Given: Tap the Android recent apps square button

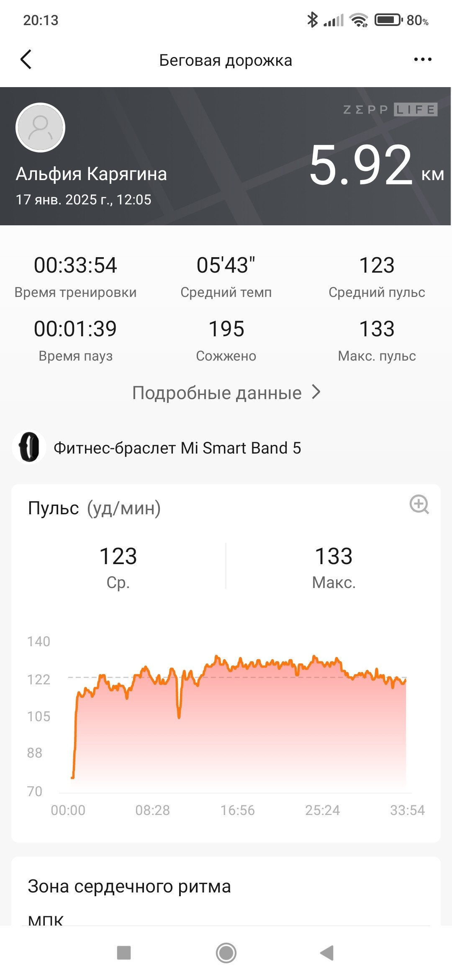Looking at the screenshot, I should [124, 952].
